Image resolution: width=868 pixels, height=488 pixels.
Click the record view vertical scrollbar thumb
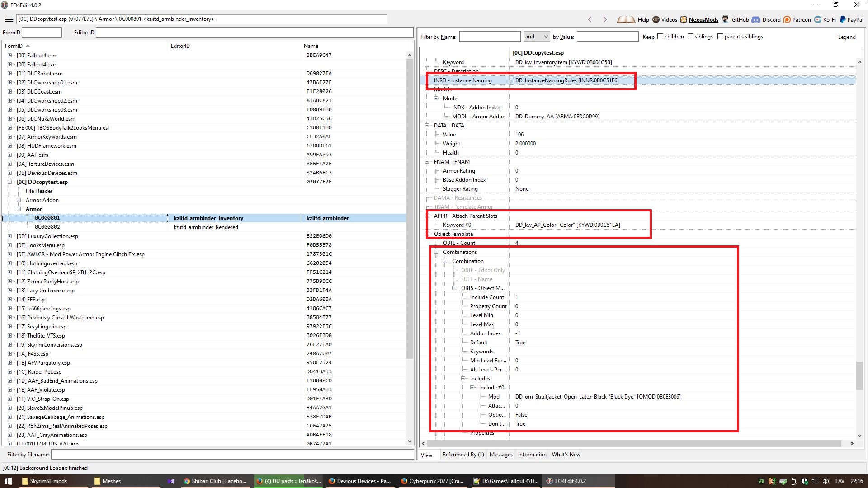tap(859, 376)
